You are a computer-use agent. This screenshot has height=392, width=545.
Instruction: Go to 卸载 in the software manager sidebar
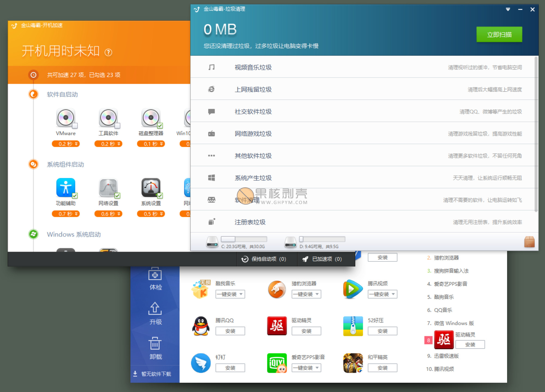tap(155, 348)
